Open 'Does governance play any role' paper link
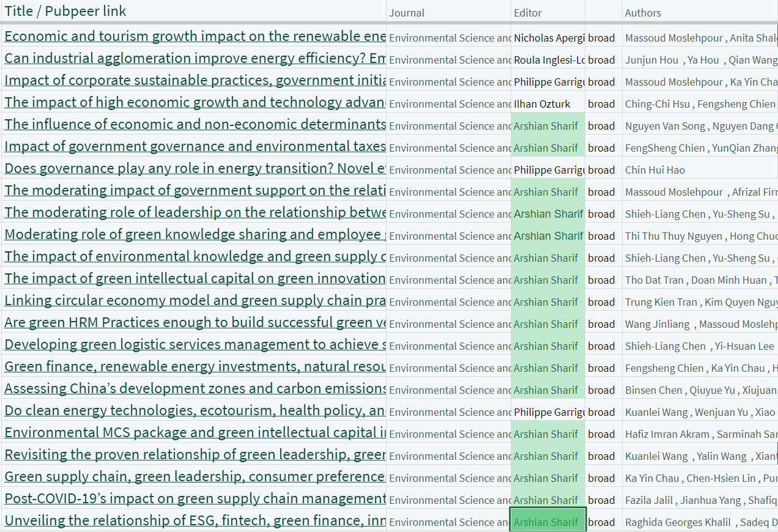This screenshot has width=778, height=532. click(x=194, y=169)
